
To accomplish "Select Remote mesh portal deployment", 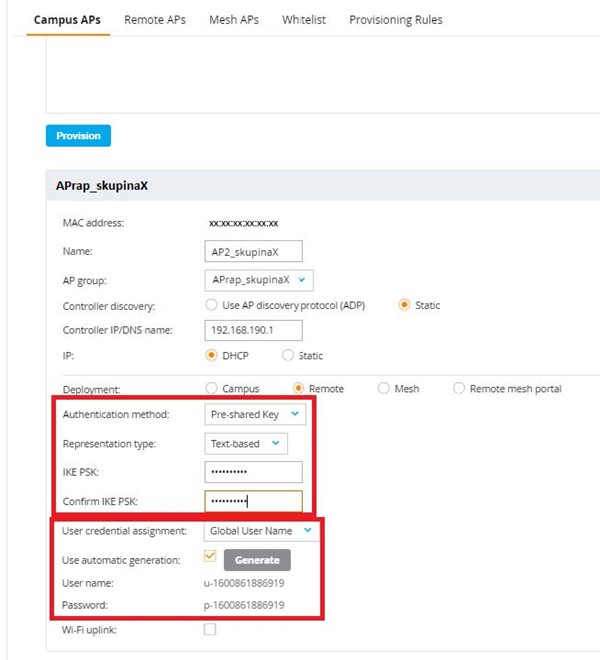I will coord(459,388).
